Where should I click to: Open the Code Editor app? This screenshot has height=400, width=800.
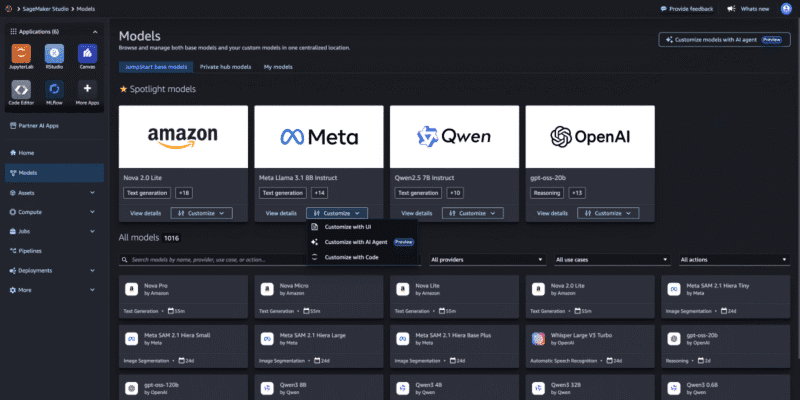pyautogui.click(x=21, y=89)
